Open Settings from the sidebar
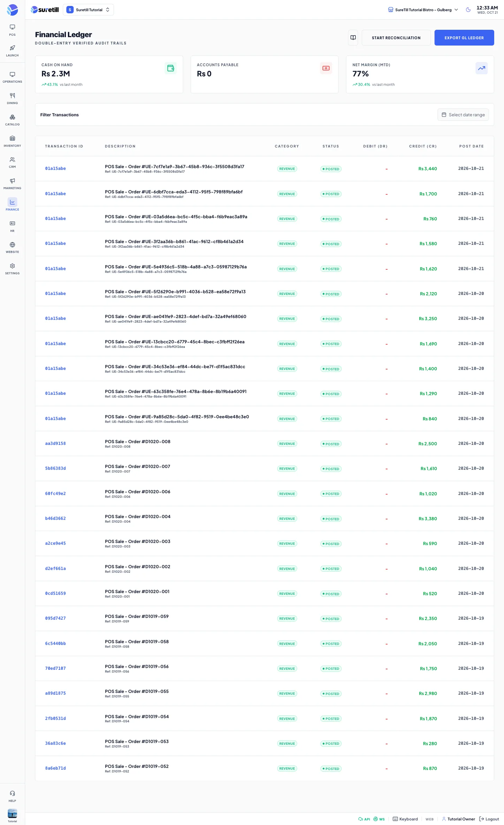 point(12,269)
